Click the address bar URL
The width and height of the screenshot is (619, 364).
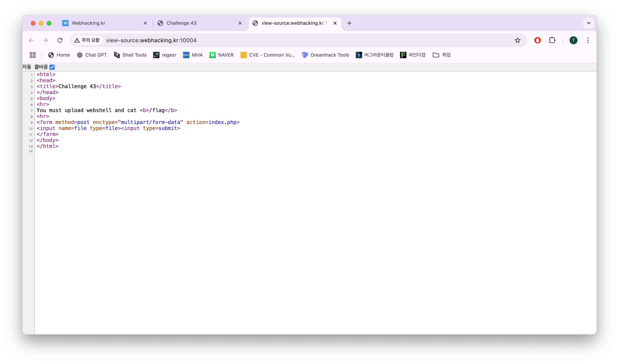click(x=151, y=40)
